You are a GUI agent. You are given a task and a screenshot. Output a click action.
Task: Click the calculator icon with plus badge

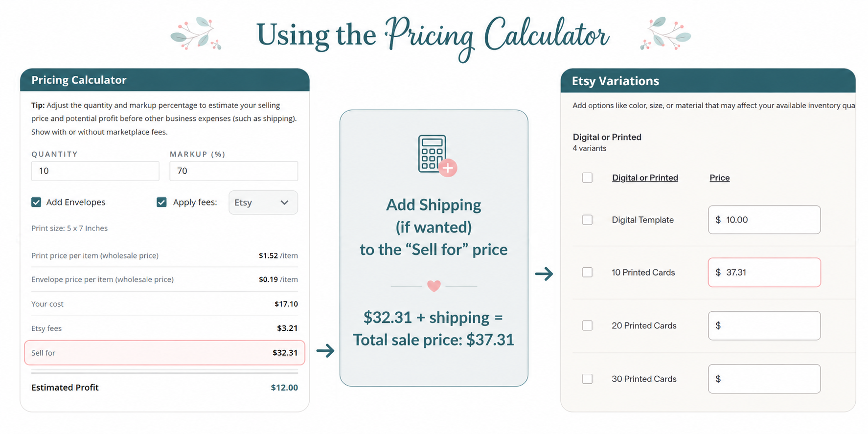click(x=437, y=155)
